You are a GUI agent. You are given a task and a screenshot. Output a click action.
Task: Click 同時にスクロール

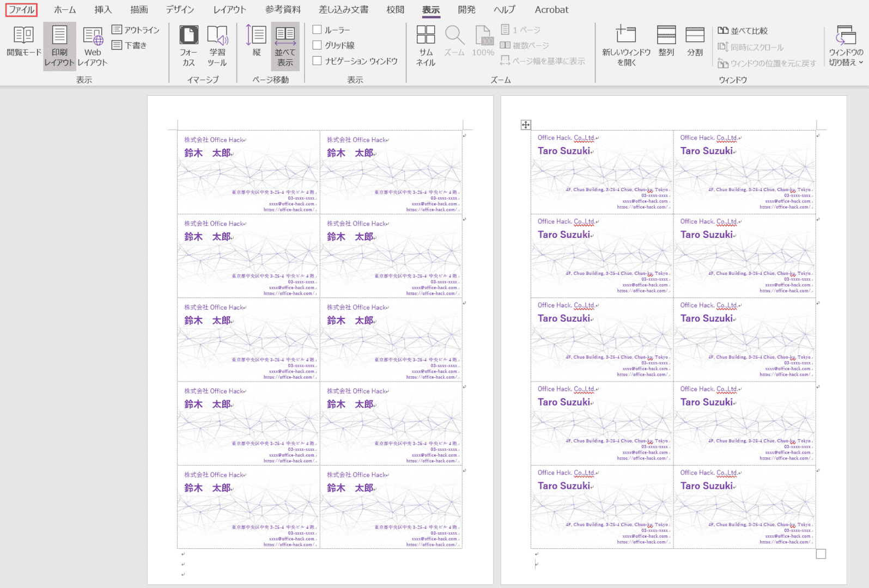(x=750, y=47)
